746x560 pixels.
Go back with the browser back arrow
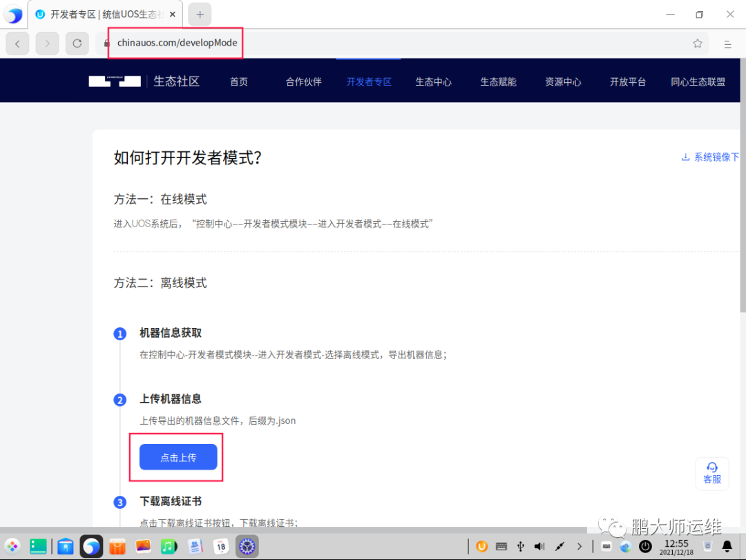tap(17, 44)
